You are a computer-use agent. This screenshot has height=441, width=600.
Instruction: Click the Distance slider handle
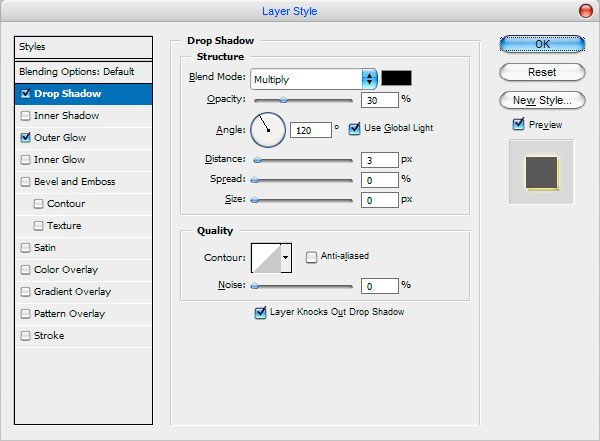click(x=258, y=160)
